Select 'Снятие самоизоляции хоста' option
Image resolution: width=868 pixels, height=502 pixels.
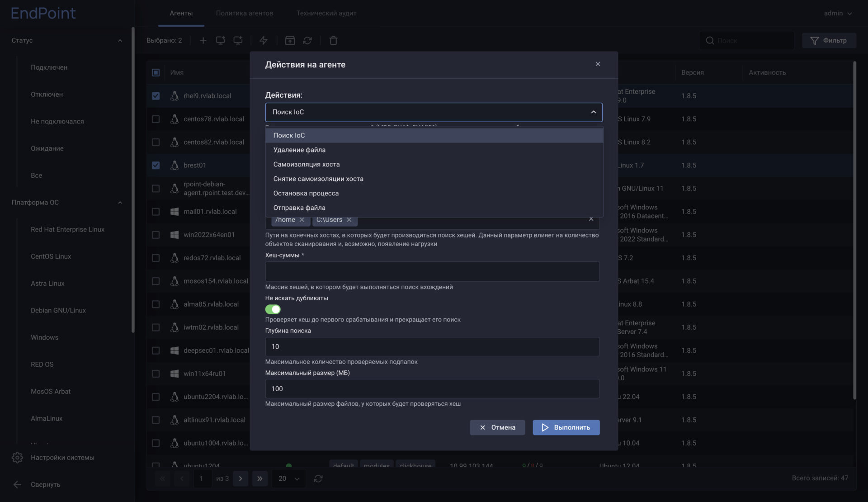point(434,179)
